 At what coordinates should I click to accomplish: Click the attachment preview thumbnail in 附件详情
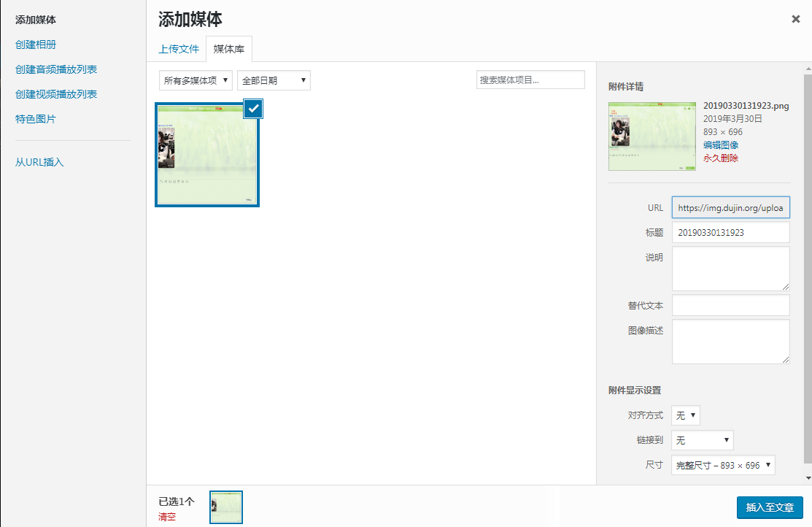point(652,136)
